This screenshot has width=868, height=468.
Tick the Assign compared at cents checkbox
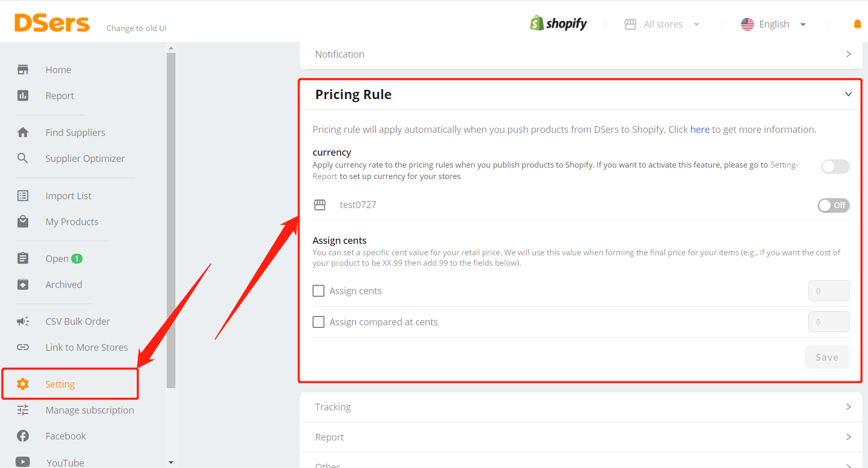coord(319,322)
